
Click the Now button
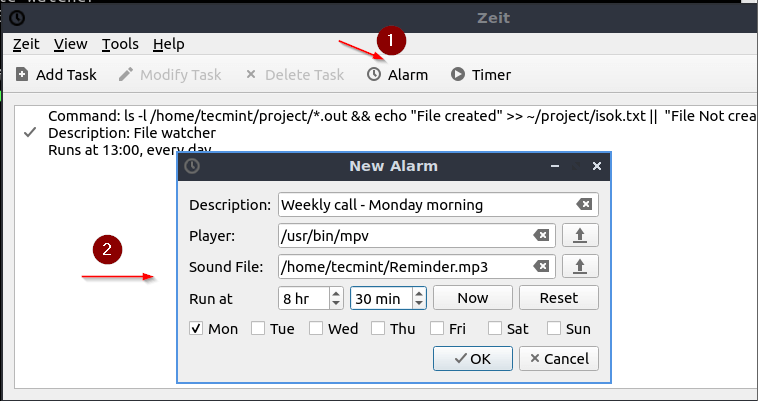[x=473, y=298]
